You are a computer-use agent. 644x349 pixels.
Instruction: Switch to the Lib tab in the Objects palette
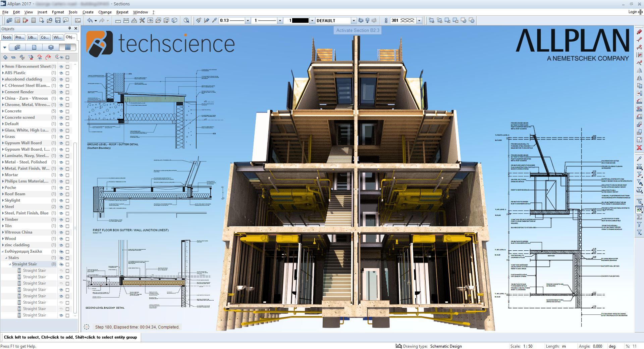[32, 37]
